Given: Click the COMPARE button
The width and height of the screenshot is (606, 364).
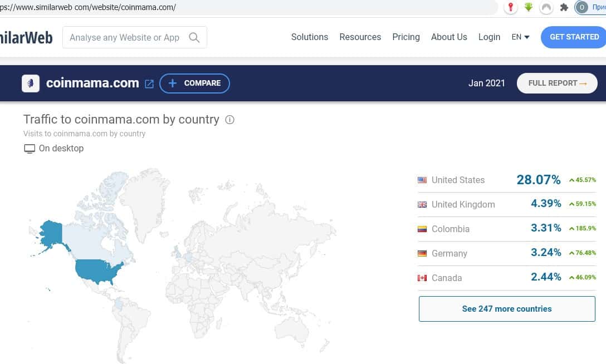Looking at the screenshot, I should (195, 83).
